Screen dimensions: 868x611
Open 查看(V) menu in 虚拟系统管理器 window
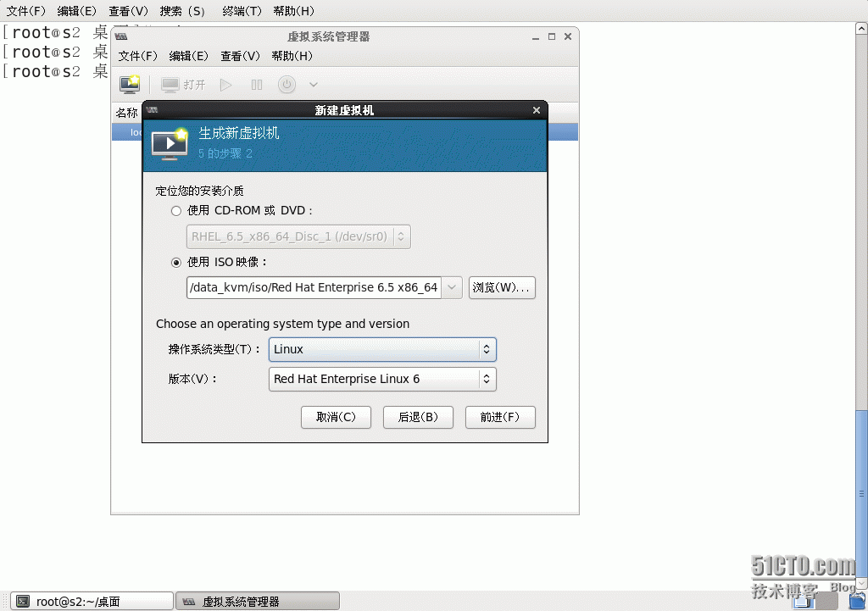(x=240, y=56)
